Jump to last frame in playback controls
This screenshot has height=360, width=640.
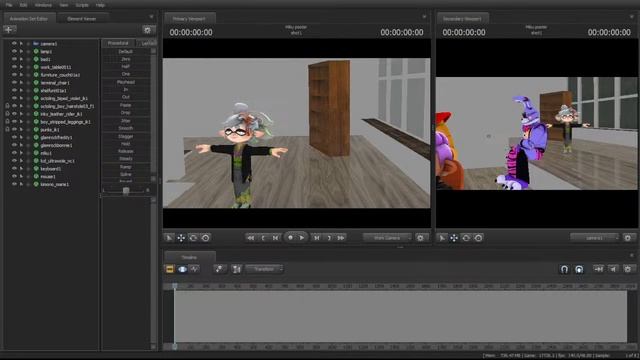click(x=341, y=238)
